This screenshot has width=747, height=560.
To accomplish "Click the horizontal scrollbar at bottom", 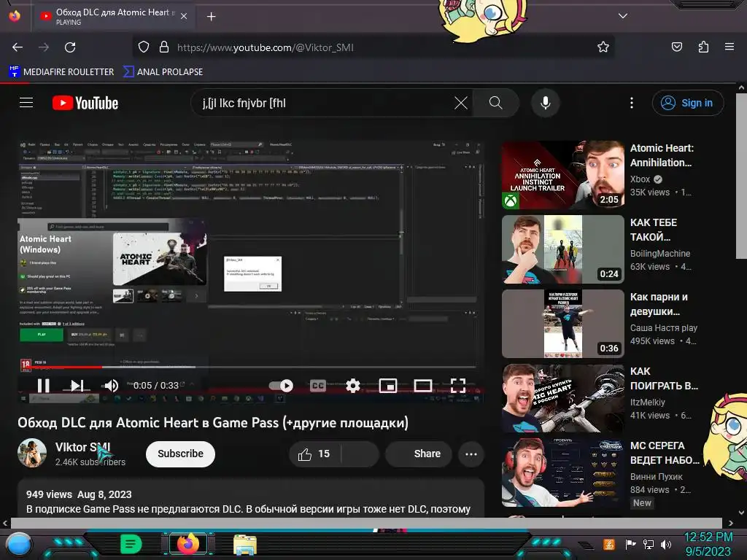I will point(366,523).
